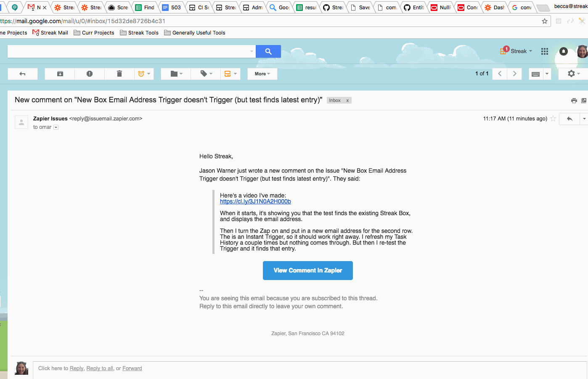
Task: Go to older conversation arrow
Action: point(514,74)
